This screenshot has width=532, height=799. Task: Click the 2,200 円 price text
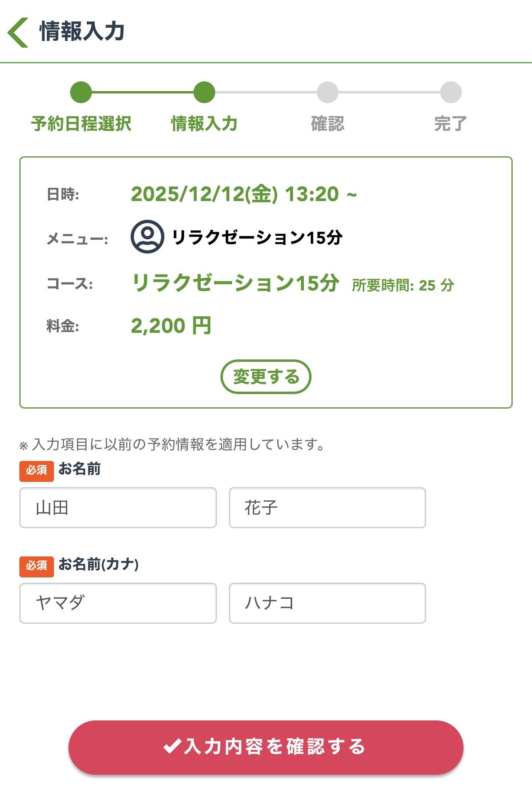tap(171, 326)
